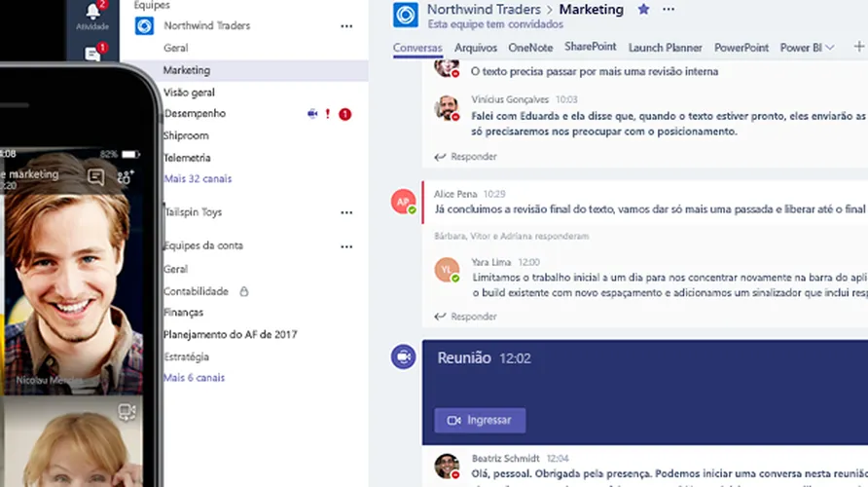
Task: Select the Tailspin Toys team
Action: click(193, 211)
